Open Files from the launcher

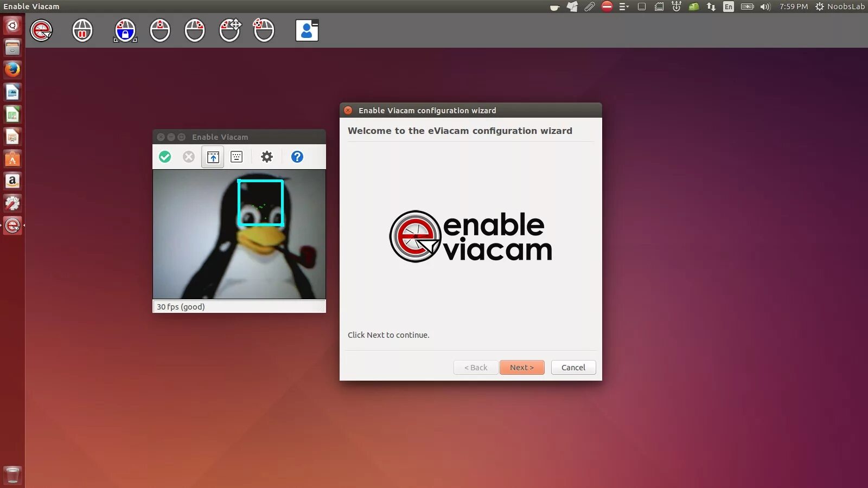[x=12, y=48]
